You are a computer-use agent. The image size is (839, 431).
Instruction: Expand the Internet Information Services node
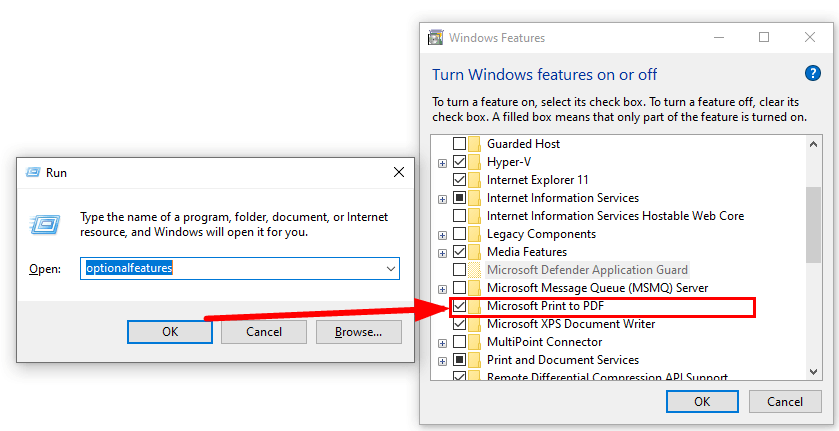tap(443, 199)
